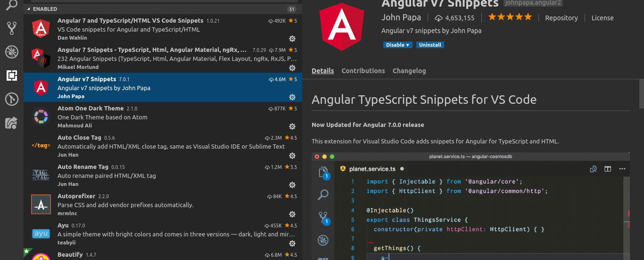The width and height of the screenshot is (644, 260).
Task: Click the Atom One Dark Theme logo
Action: (41, 117)
